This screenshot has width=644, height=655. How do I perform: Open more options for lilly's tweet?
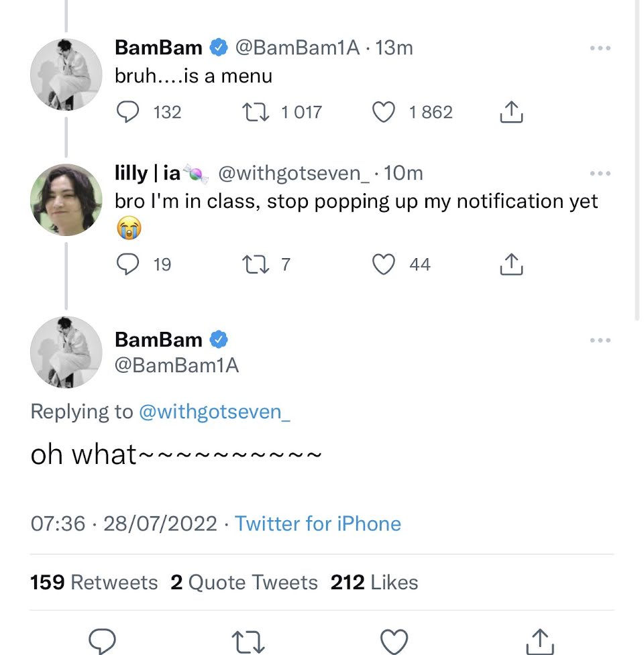click(600, 173)
